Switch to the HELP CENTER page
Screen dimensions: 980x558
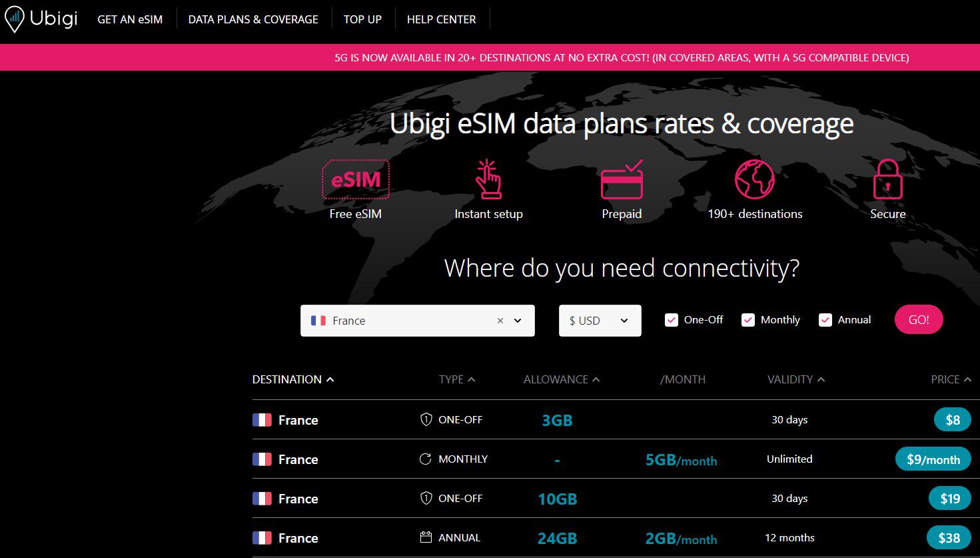pos(442,19)
